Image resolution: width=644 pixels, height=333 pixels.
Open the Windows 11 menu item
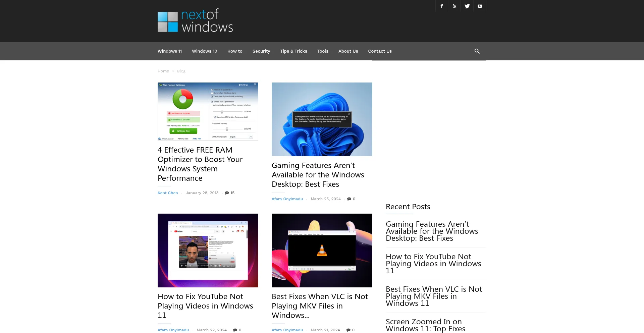click(x=170, y=51)
